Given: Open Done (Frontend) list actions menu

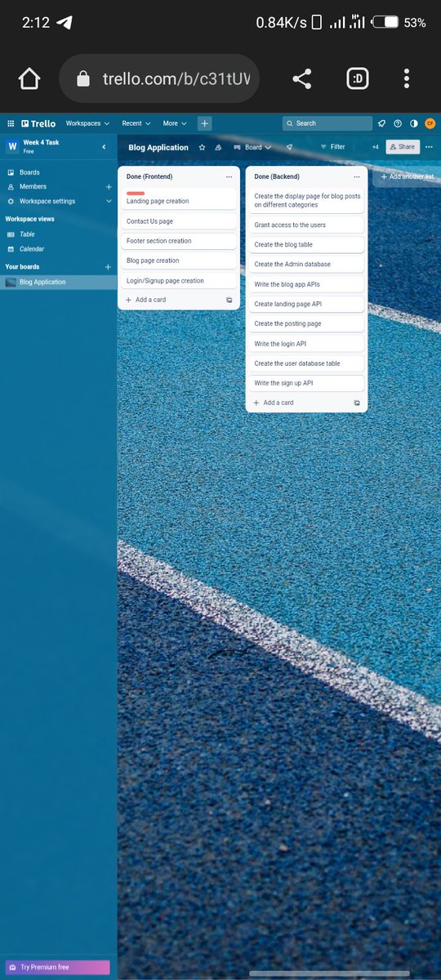Looking at the screenshot, I should (229, 176).
